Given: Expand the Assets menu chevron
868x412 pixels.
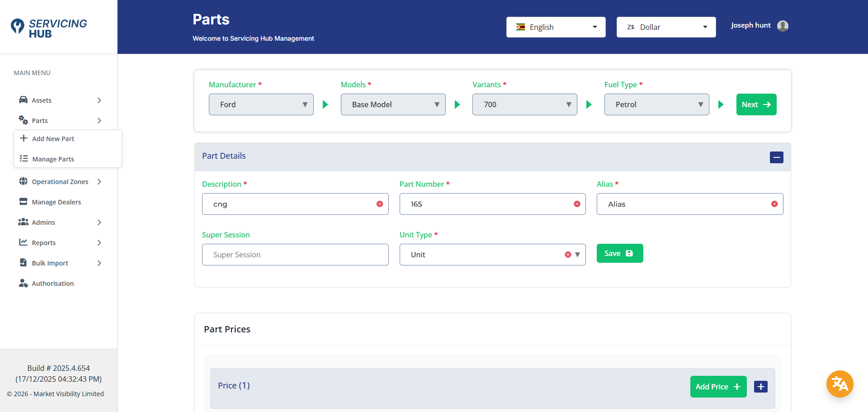Looking at the screenshot, I should [x=99, y=100].
